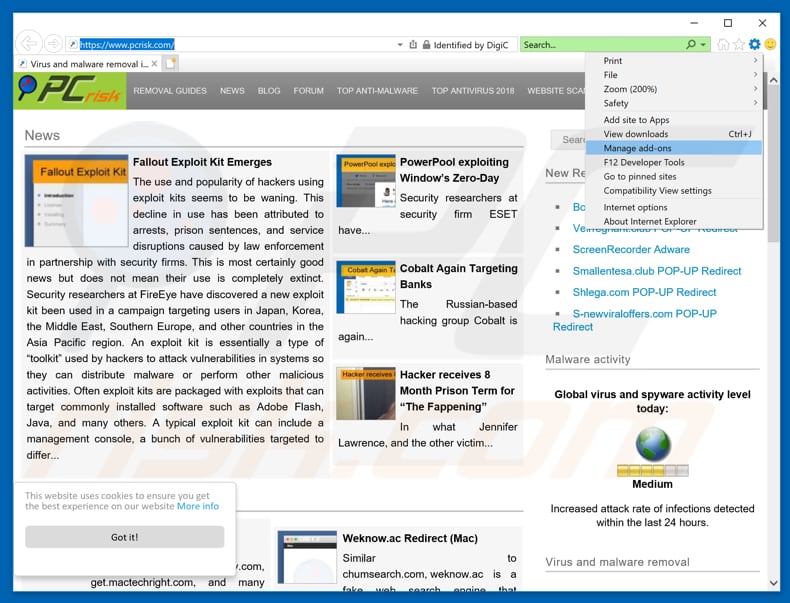Open REMOVAL GUIDES in site navigation
This screenshot has width=790, height=603.
coord(170,91)
